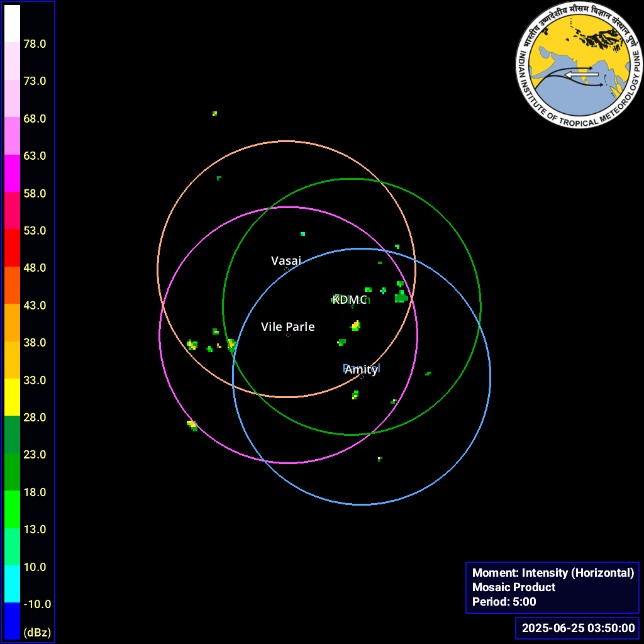Click the '73.0' scale value
The height and width of the screenshot is (644, 644).
point(35,81)
